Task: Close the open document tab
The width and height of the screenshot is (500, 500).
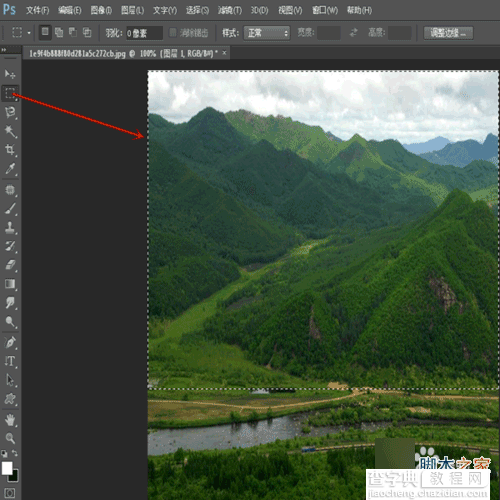Action: click(224, 53)
